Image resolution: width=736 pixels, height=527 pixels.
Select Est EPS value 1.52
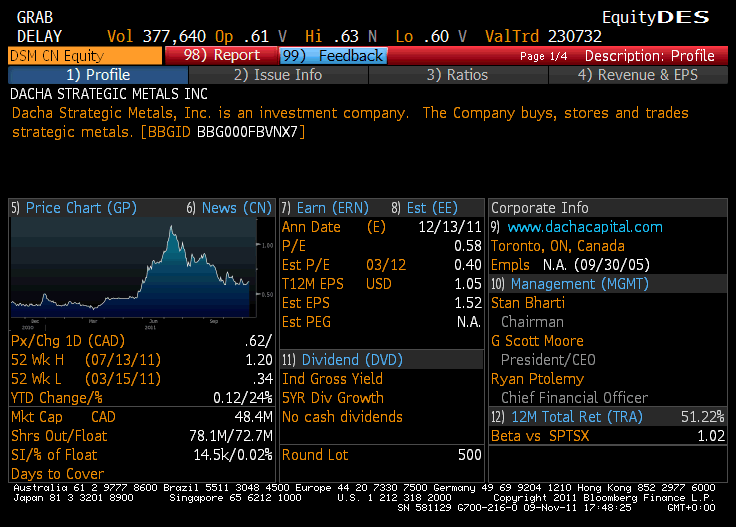coord(468,303)
